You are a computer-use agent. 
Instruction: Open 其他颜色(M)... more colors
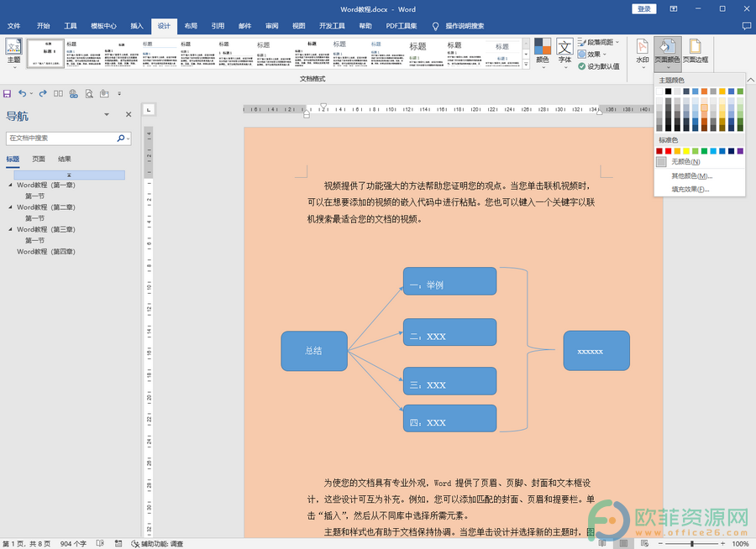tap(700, 176)
